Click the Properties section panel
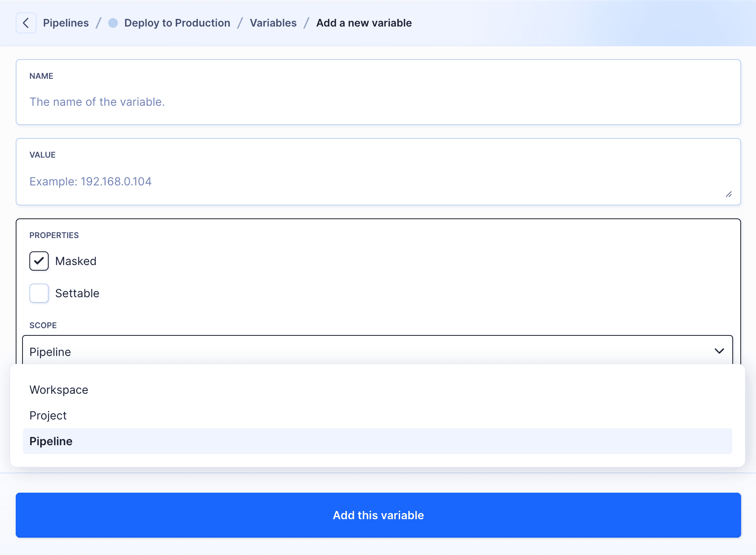Viewport: 756px width, 555px height. pos(378,235)
